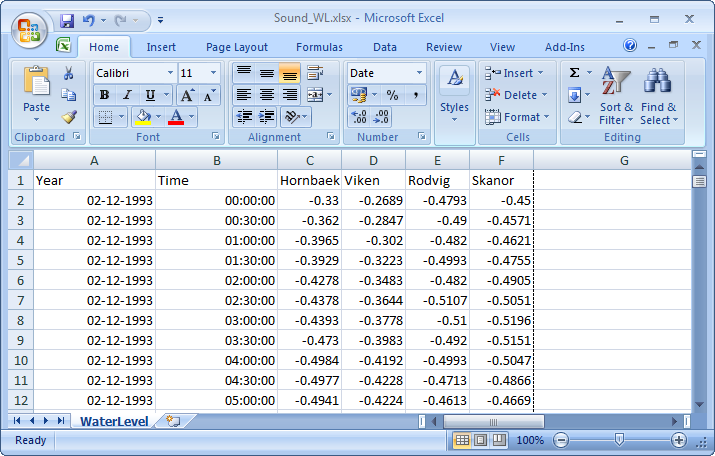Align text left

(x=244, y=95)
